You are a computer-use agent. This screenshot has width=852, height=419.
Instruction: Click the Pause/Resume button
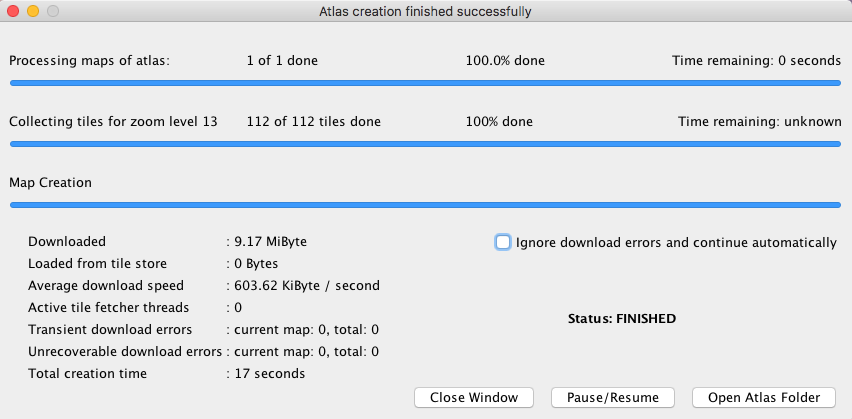(x=613, y=397)
